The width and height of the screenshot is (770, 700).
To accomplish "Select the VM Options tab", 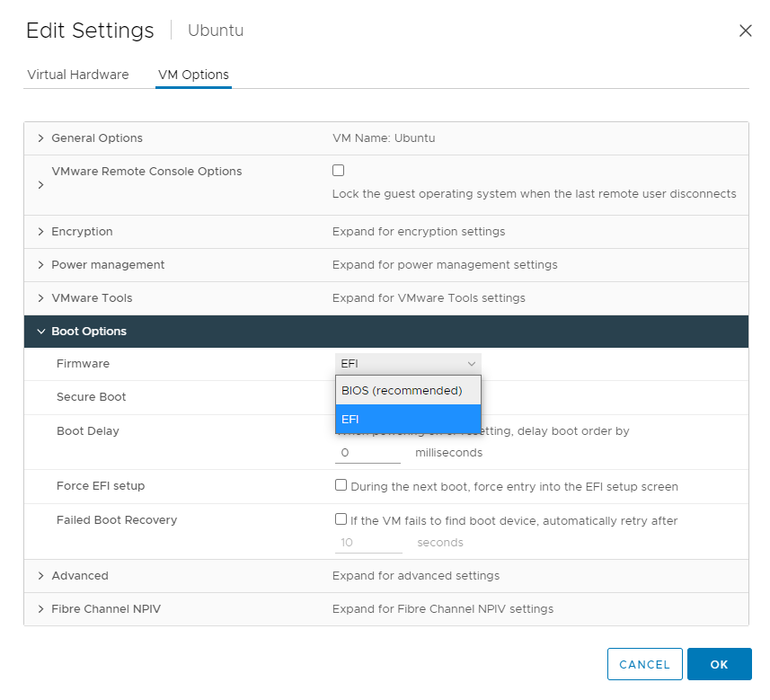I will coord(193,75).
